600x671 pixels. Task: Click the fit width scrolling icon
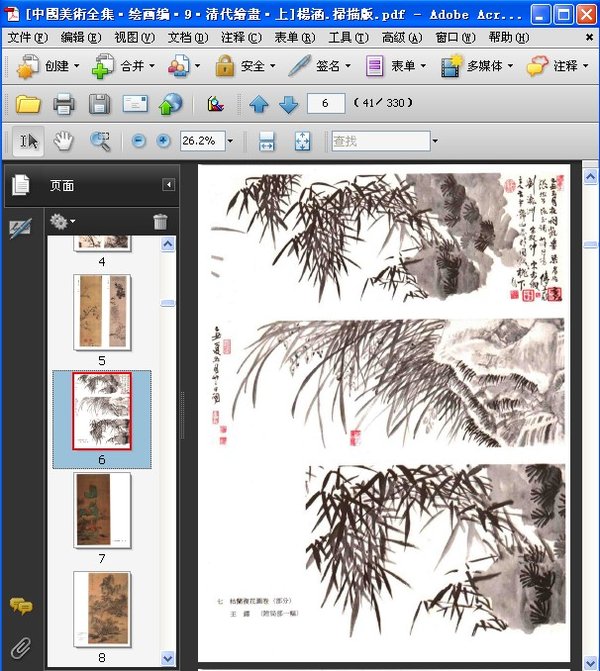pos(267,142)
